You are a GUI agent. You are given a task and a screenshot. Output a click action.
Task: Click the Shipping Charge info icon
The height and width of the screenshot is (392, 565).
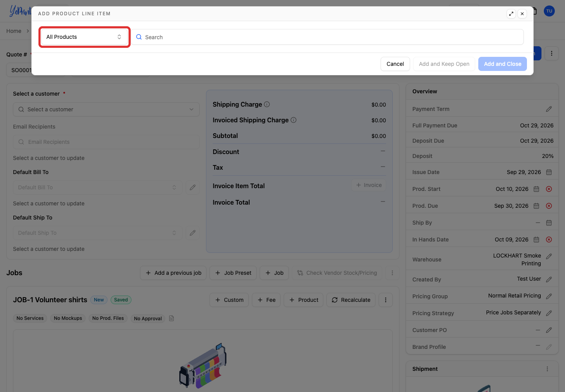pyautogui.click(x=267, y=104)
